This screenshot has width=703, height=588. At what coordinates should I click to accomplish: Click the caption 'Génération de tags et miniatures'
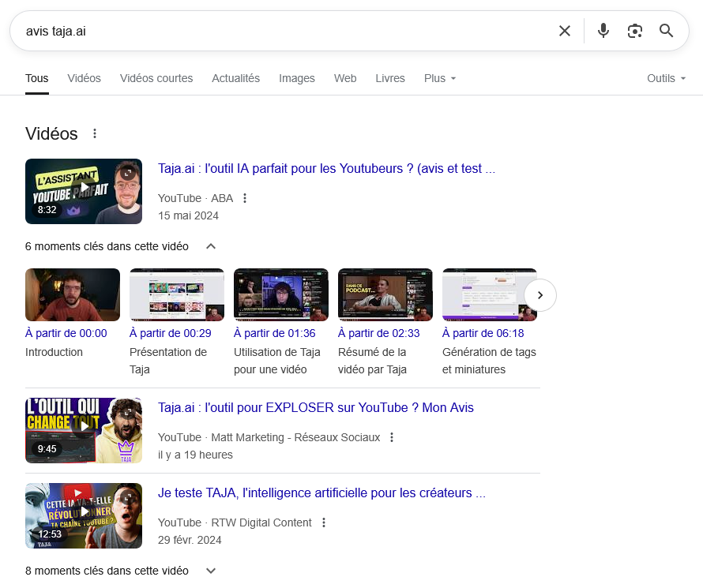pos(489,361)
